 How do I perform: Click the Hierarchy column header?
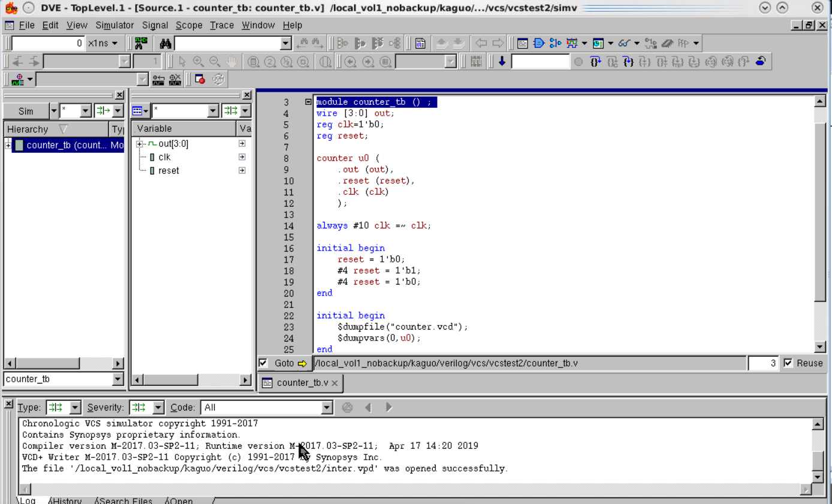tap(56, 129)
